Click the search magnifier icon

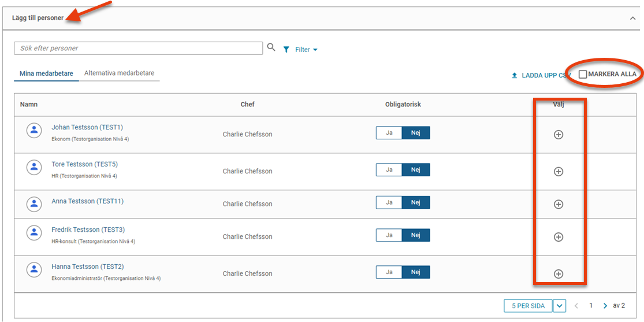click(x=271, y=47)
